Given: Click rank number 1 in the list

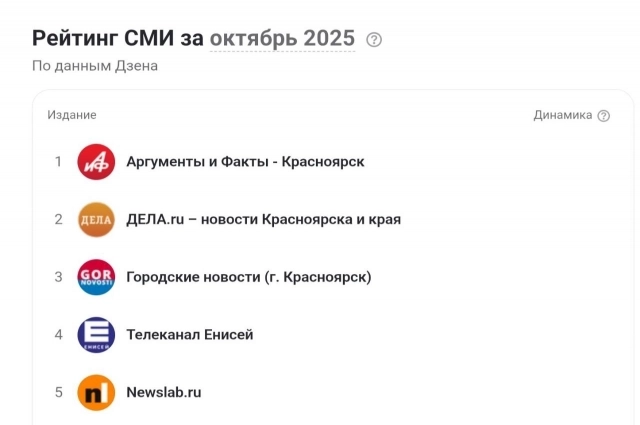Looking at the screenshot, I should tap(58, 162).
